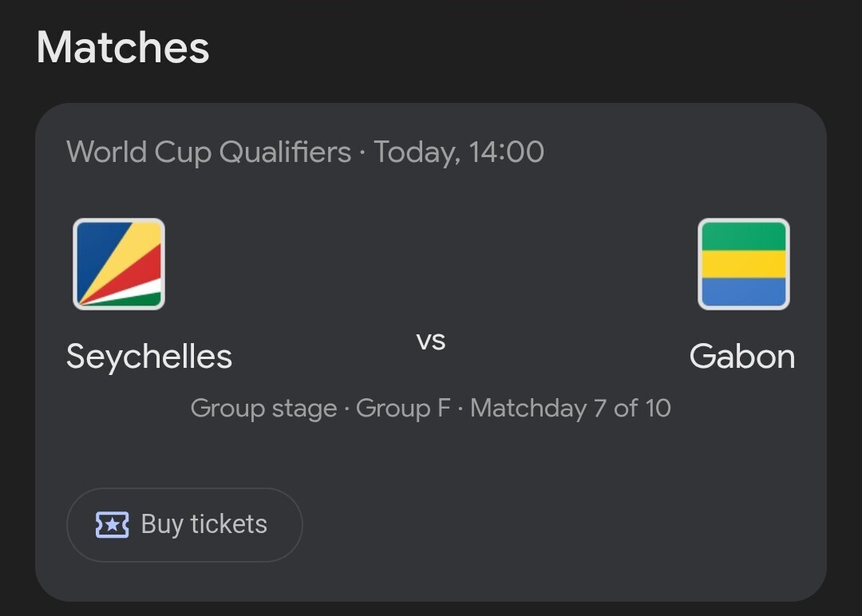The height and width of the screenshot is (616, 862).
Task: Click the yellow stripe of Gabon flag
Action: 743,264
